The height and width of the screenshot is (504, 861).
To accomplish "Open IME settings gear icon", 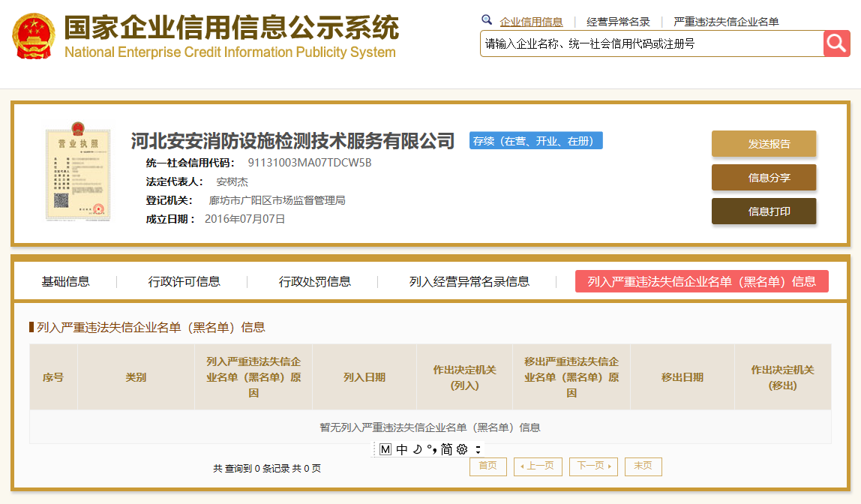I will click(462, 450).
